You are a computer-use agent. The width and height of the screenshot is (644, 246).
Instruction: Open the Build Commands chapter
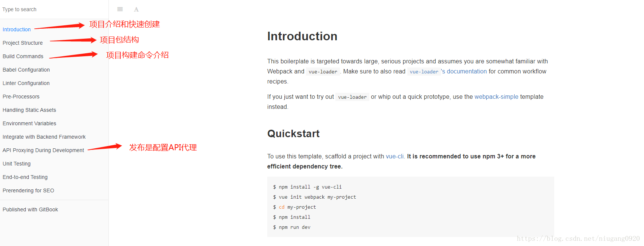point(23,56)
